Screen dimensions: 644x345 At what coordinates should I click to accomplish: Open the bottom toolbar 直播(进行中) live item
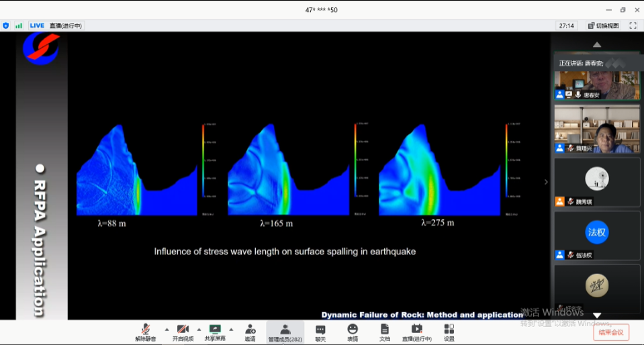tap(416, 332)
